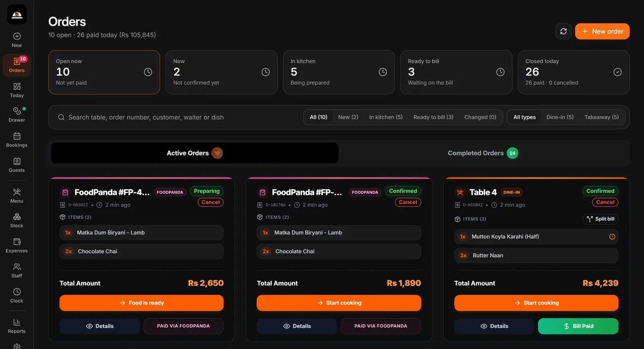
Task: Click the search magnifier icon
Action: (61, 117)
